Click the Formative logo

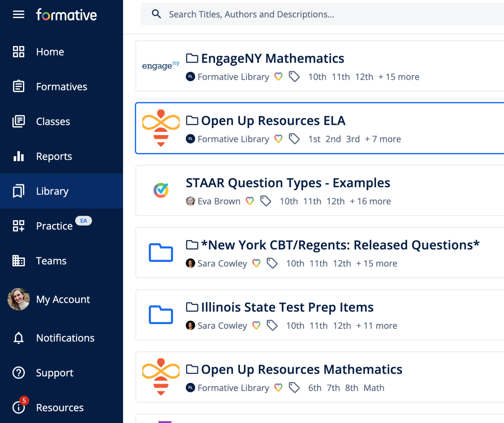click(66, 14)
